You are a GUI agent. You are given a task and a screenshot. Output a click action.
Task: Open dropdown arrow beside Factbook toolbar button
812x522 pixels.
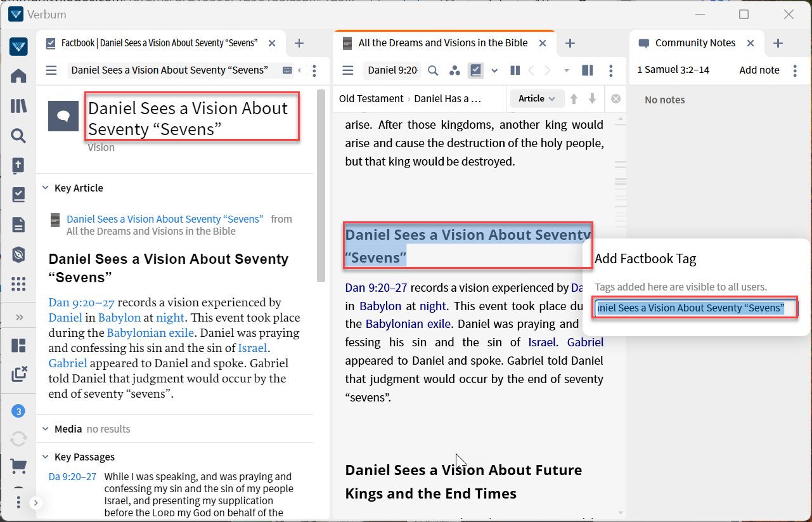[495, 70]
